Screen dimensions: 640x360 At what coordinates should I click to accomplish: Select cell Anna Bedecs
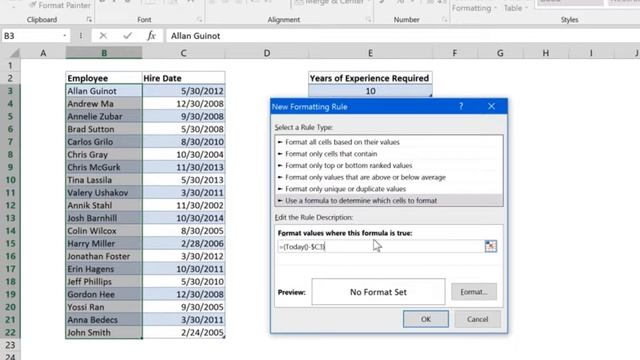(x=104, y=320)
